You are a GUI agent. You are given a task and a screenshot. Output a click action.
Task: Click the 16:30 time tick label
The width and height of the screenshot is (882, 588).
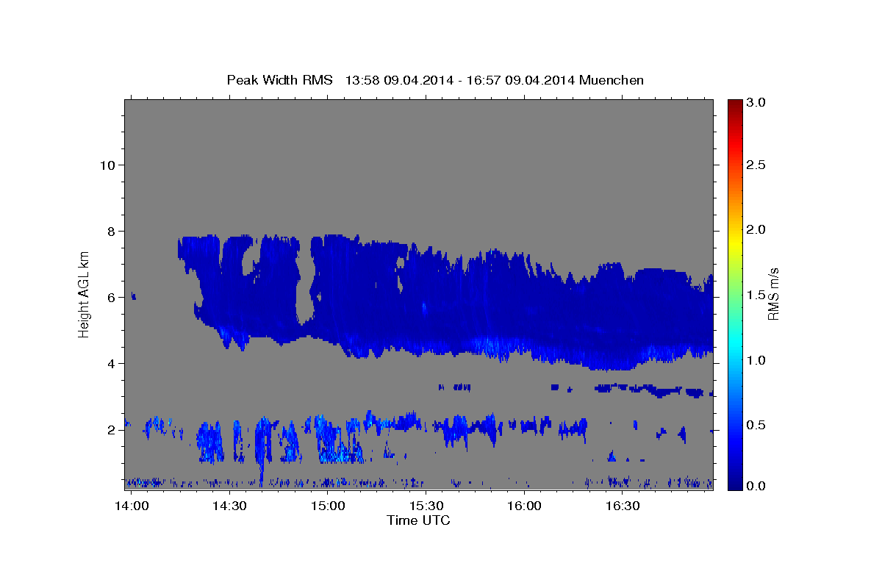623,506
